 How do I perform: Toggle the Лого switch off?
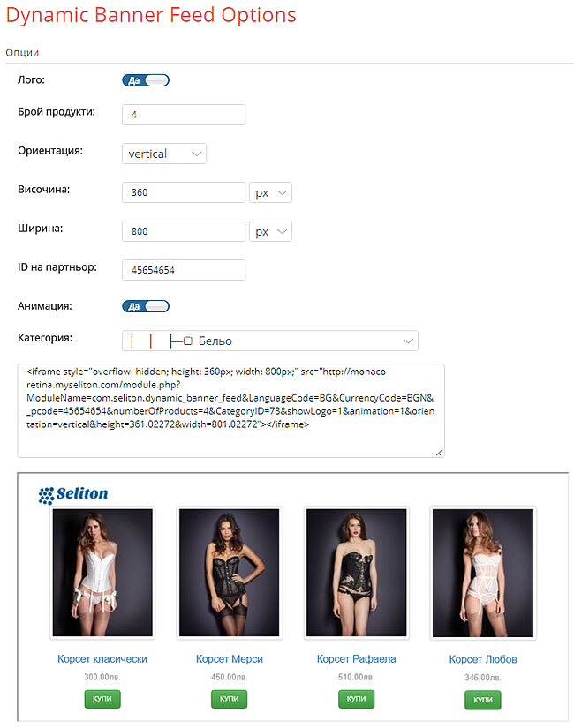[x=146, y=80]
